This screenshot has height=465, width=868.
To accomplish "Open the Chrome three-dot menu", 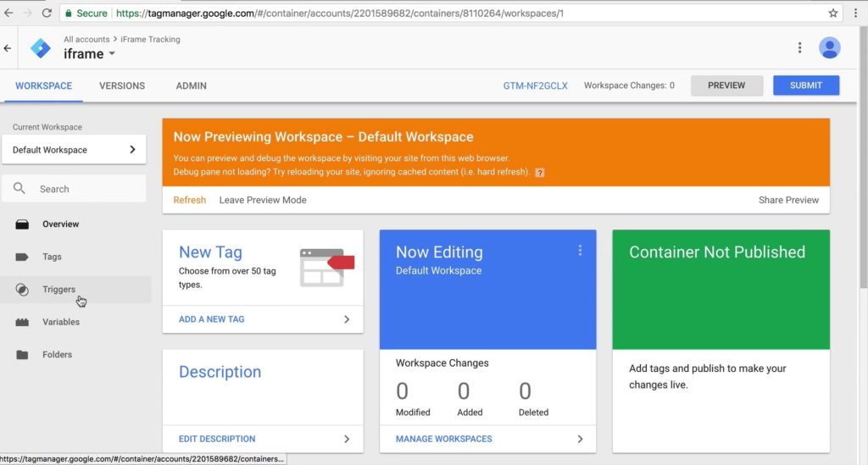I will pos(855,13).
